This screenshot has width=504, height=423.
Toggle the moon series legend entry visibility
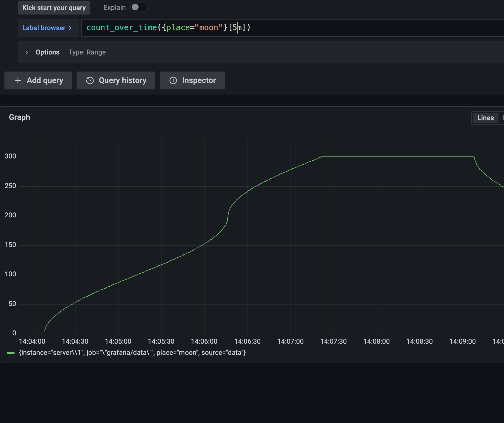[x=132, y=353]
